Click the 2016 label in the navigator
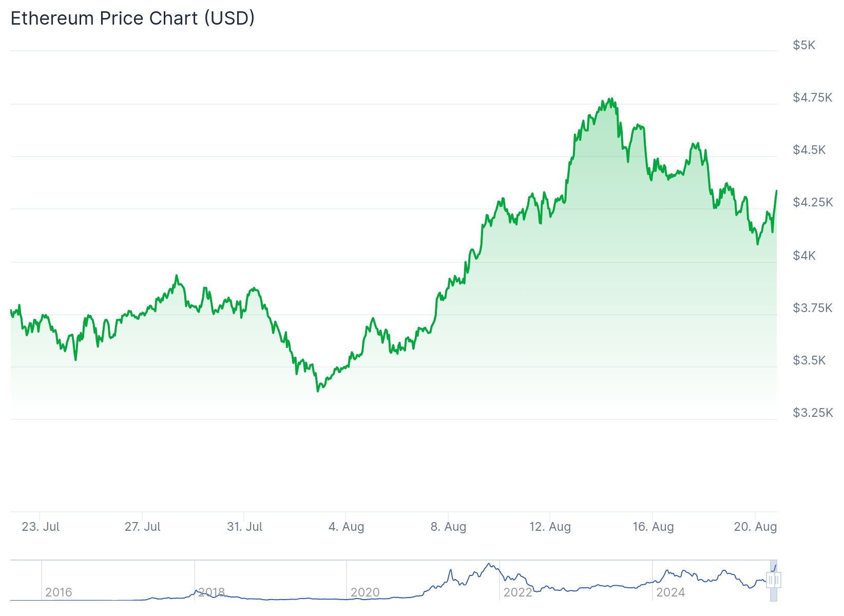844x616 pixels. pos(59,592)
